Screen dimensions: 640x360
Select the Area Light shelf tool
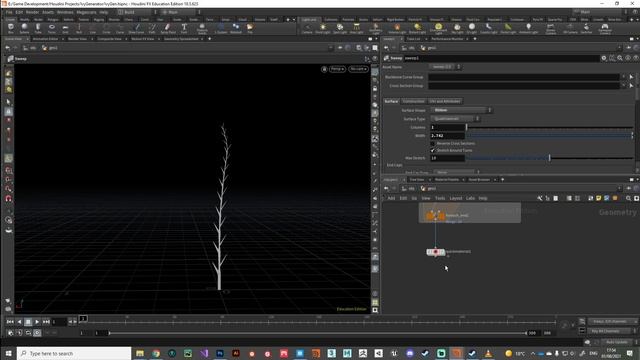(x=356, y=28)
